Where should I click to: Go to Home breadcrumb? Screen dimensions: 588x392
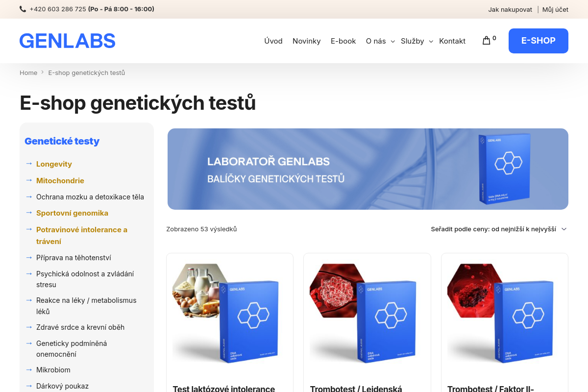pos(28,73)
